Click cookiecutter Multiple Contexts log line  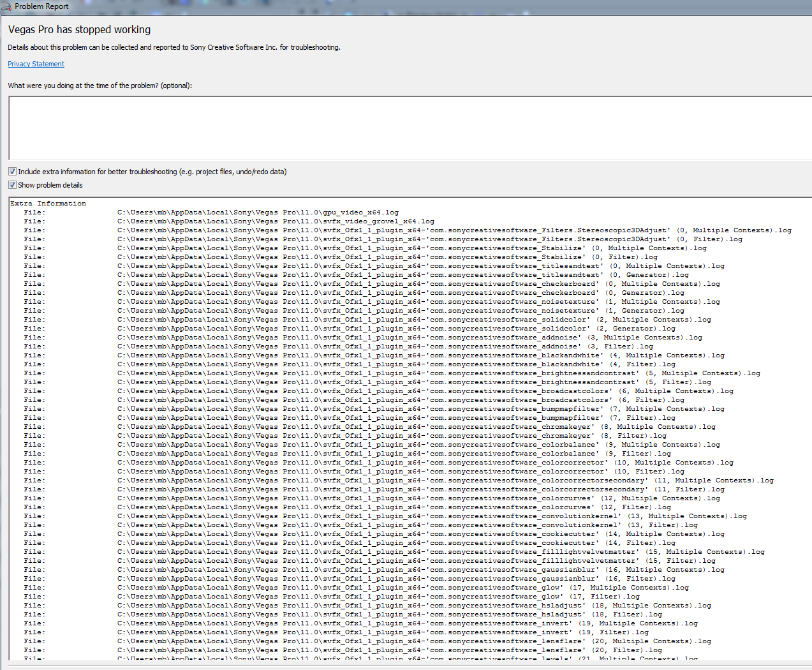click(374, 534)
